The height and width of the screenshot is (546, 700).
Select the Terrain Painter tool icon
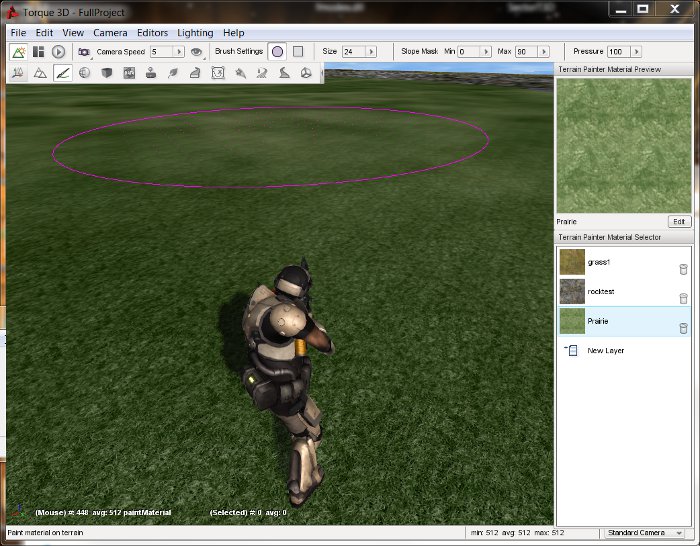62,73
